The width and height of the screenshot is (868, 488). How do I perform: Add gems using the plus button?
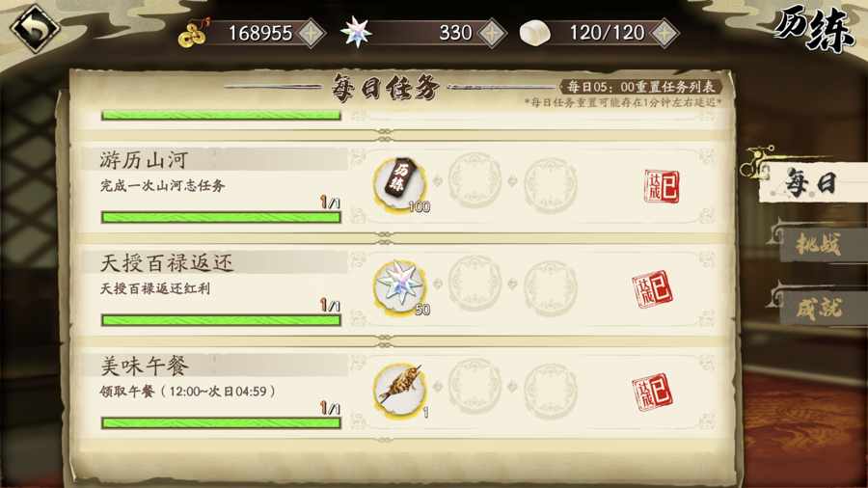(x=492, y=33)
